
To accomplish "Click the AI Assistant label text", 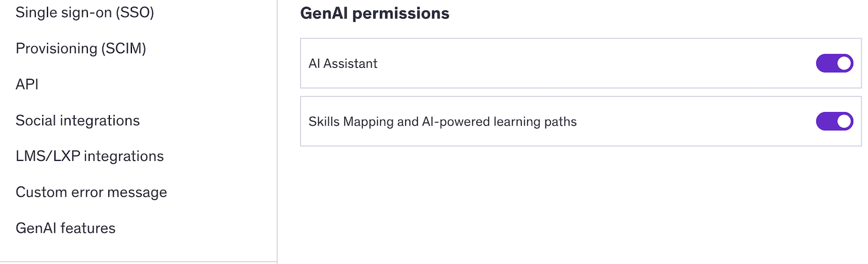I will click(343, 64).
